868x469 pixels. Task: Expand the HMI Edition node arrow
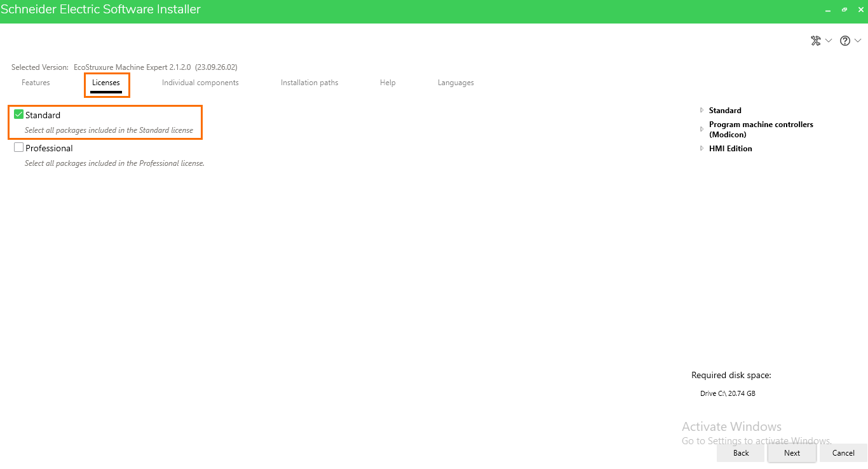coord(702,148)
